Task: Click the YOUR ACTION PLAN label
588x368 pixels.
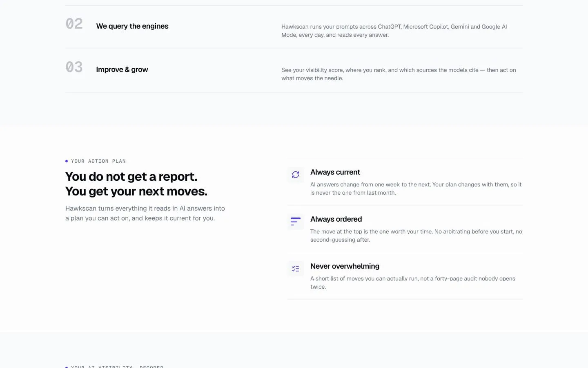Action: [x=98, y=161]
